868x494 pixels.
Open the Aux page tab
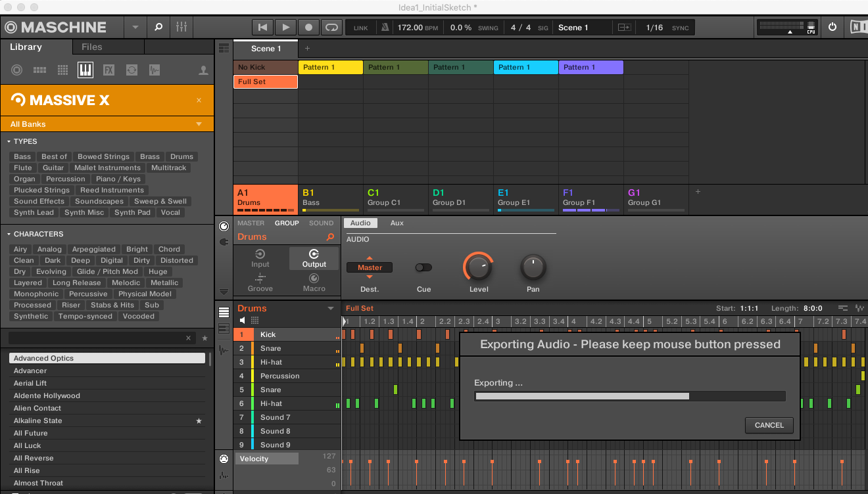397,223
